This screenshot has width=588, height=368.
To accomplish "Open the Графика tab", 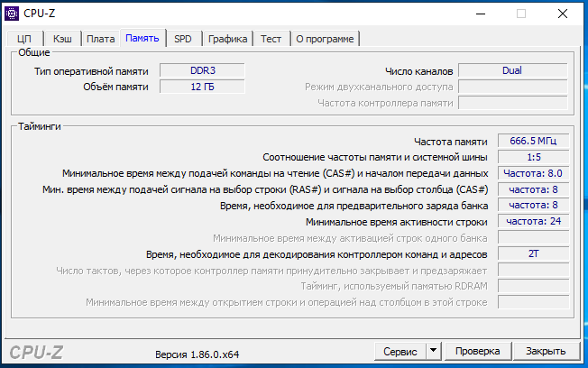I will (227, 39).
